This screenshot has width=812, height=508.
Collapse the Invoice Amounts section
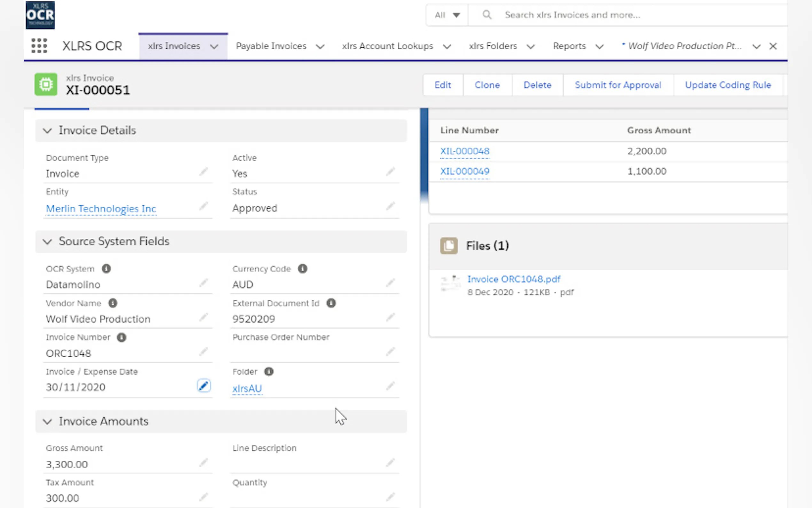47,422
